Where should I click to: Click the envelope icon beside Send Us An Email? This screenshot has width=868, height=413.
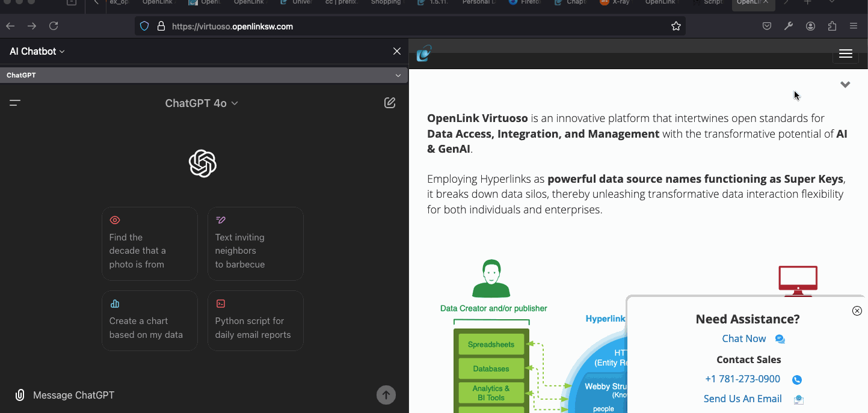(x=799, y=400)
